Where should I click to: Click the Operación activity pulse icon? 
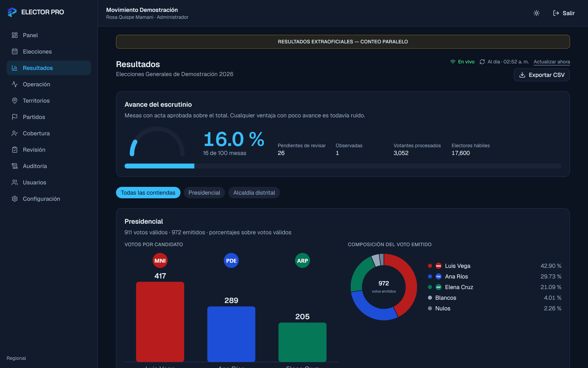pos(14,84)
